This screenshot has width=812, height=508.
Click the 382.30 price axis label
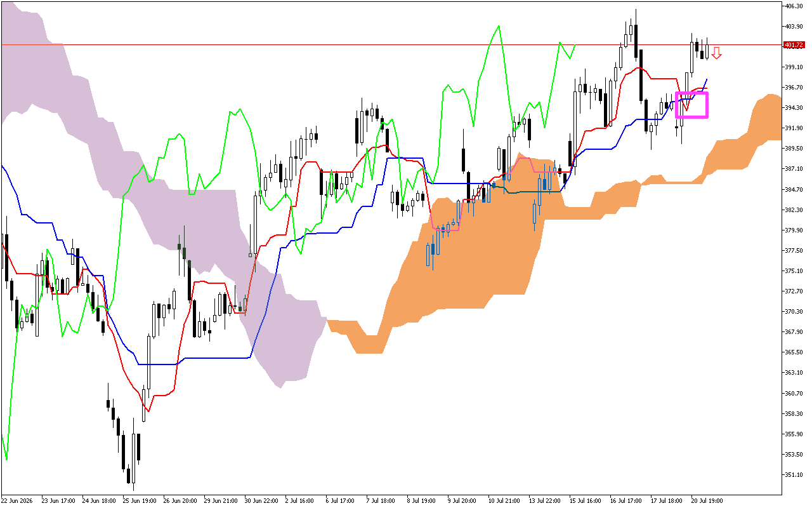pos(794,210)
